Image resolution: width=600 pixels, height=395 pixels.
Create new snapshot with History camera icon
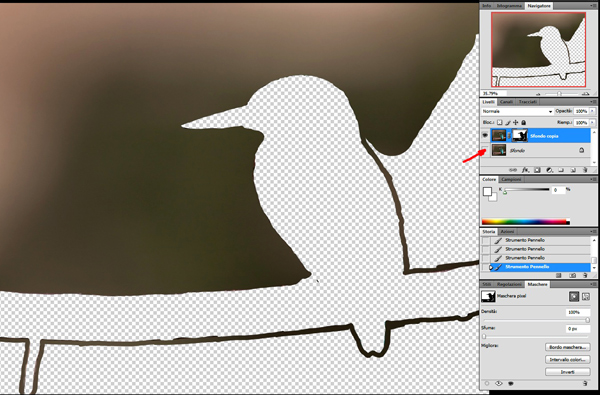(x=572, y=275)
